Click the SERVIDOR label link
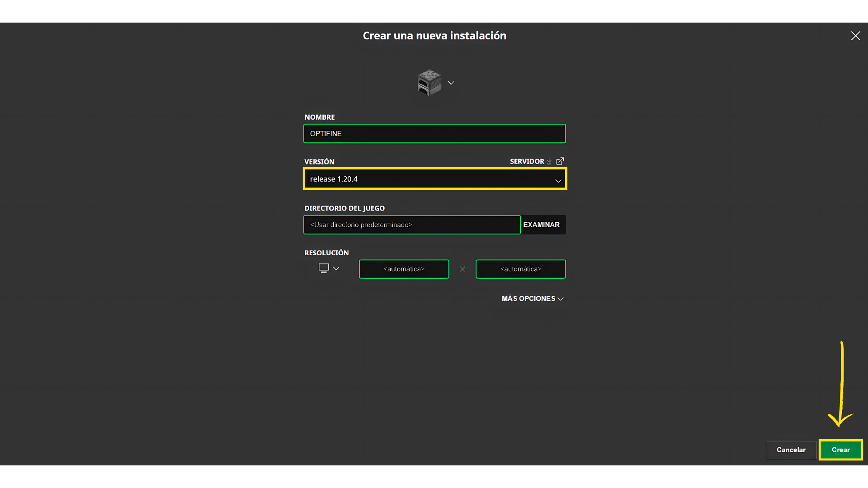Image resolution: width=868 pixels, height=488 pixels. [x=527, y=161]
